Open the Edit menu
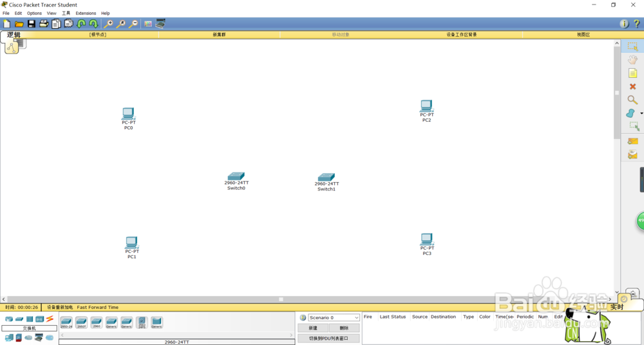Screen dimensions: 644x345 tap(18, 13)
